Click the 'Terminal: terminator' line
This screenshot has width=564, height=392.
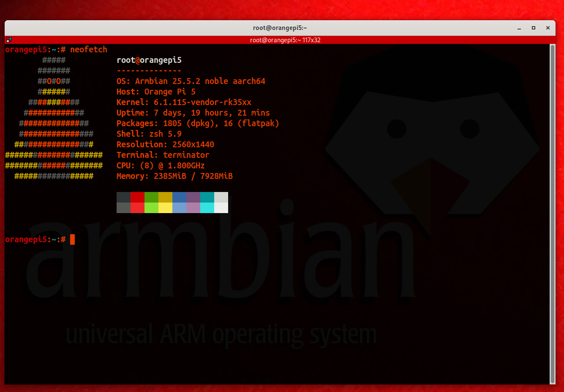coord(163,155)
